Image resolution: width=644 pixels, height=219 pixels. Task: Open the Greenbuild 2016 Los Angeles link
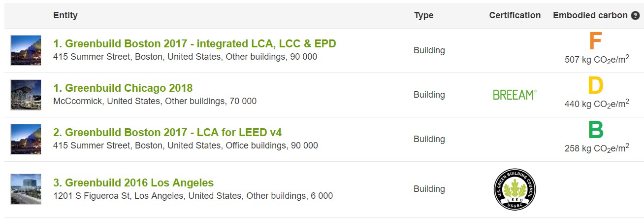[x=133, y=182]
